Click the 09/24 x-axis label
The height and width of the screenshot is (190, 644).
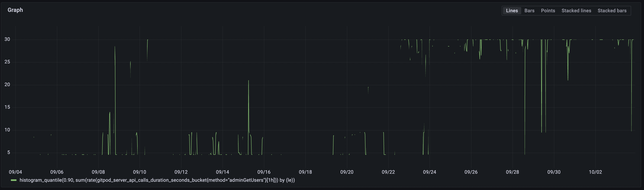click(429, 172)
